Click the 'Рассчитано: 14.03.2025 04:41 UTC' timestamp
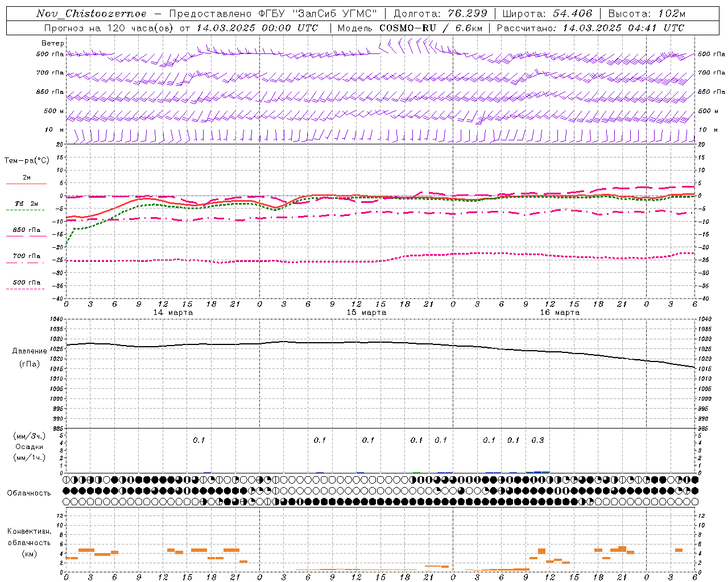728x582 pixels. (x=590, y=28)
